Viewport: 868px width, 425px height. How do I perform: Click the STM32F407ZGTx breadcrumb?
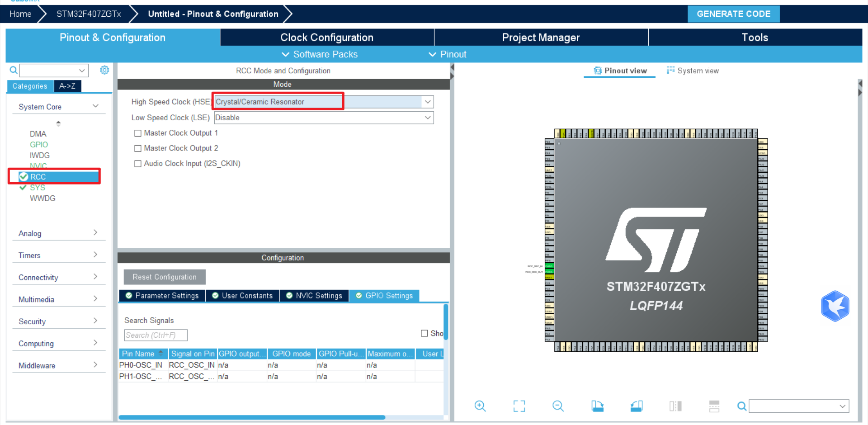click(89, 14)
